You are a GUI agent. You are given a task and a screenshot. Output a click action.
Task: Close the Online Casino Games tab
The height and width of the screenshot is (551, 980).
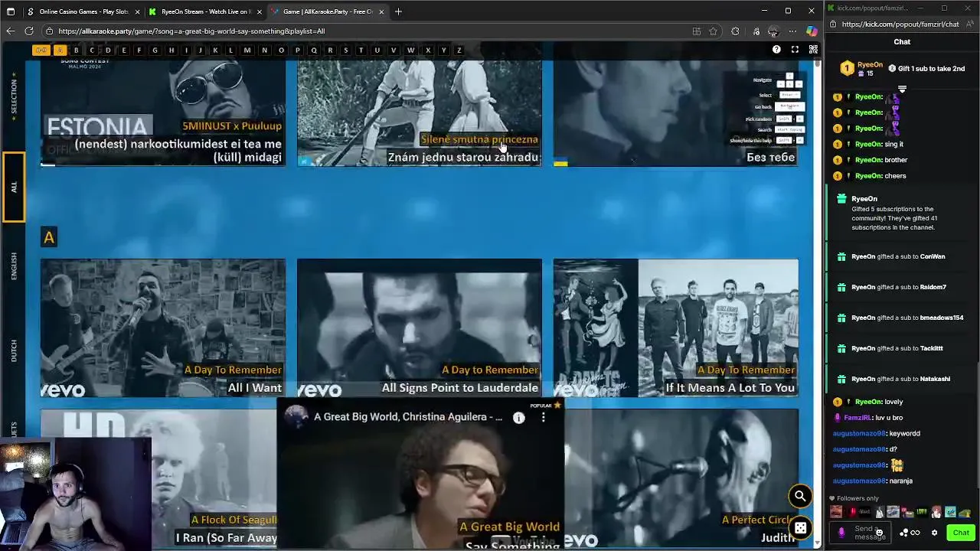137,11
